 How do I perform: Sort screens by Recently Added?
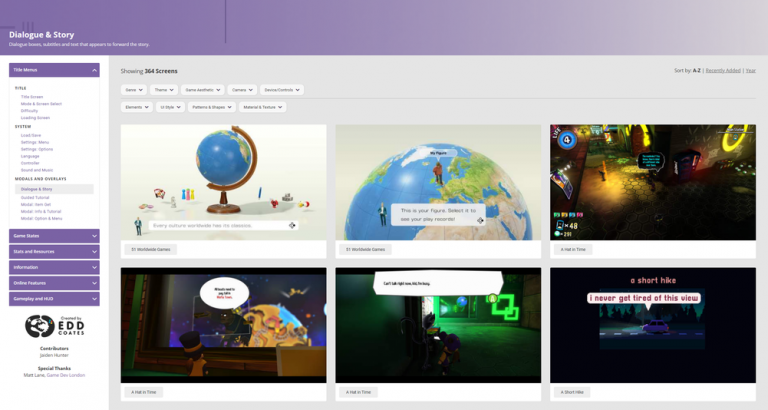[722, 71]
